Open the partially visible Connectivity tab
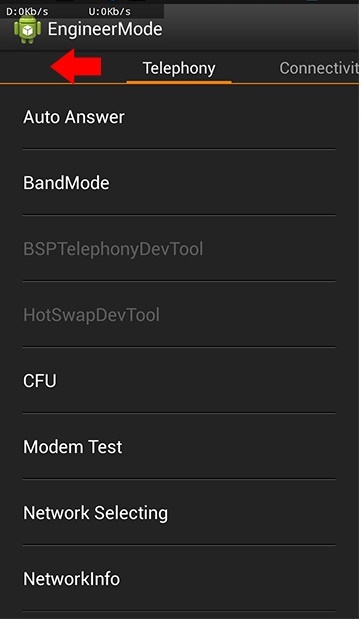The width and height of the screenshot is (361, 619). coord(319,68)
